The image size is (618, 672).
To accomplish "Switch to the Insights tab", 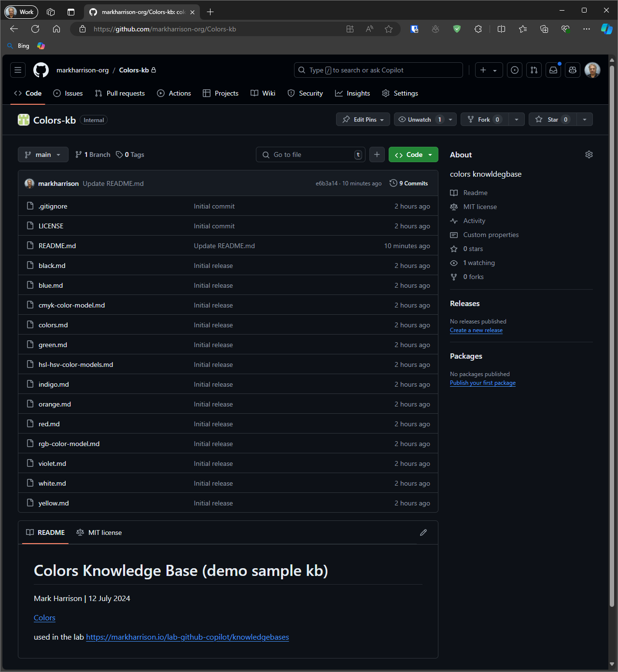I will point(352,93).
